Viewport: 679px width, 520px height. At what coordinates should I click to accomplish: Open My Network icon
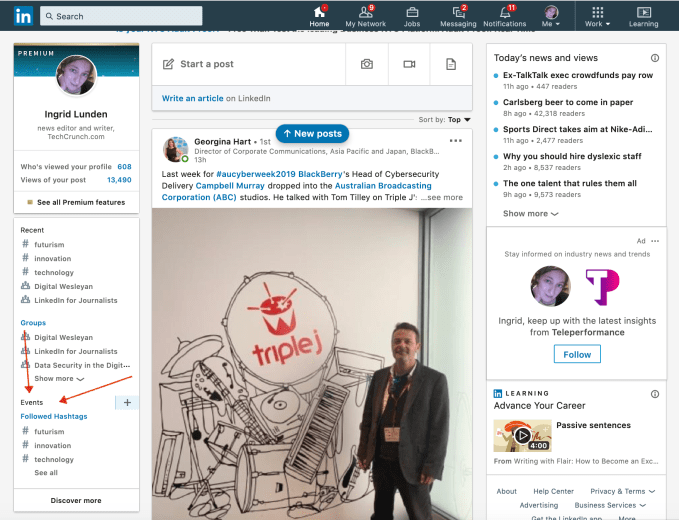pyautogui.click(x=365, y=12)
